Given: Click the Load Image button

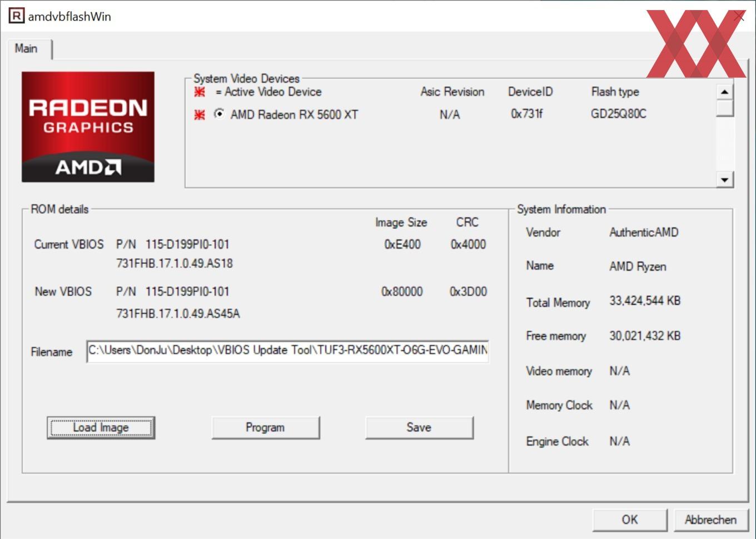Looking at the screenshot, I should coord(101,427).
